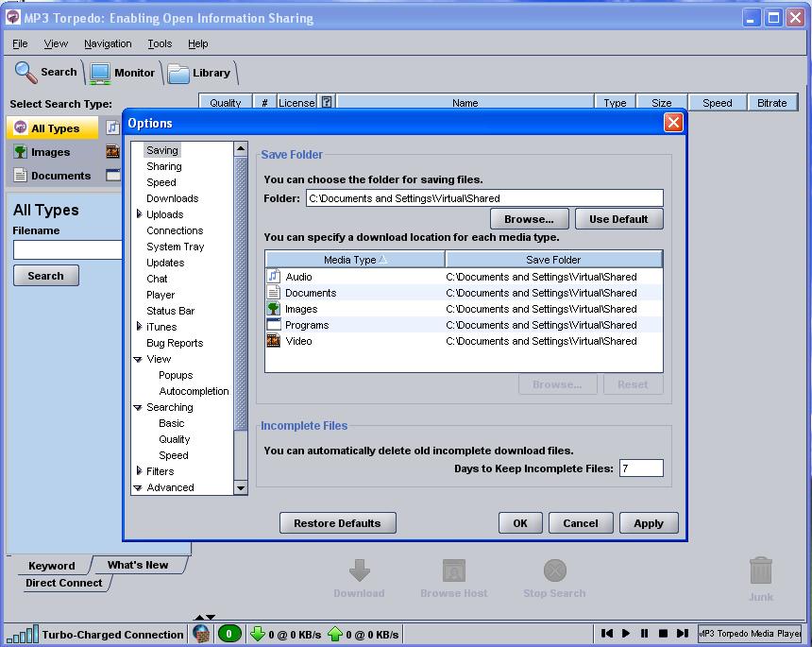Click the green shared files count indicator
This screenshot has height=647, width=812.
pos(229,634)
